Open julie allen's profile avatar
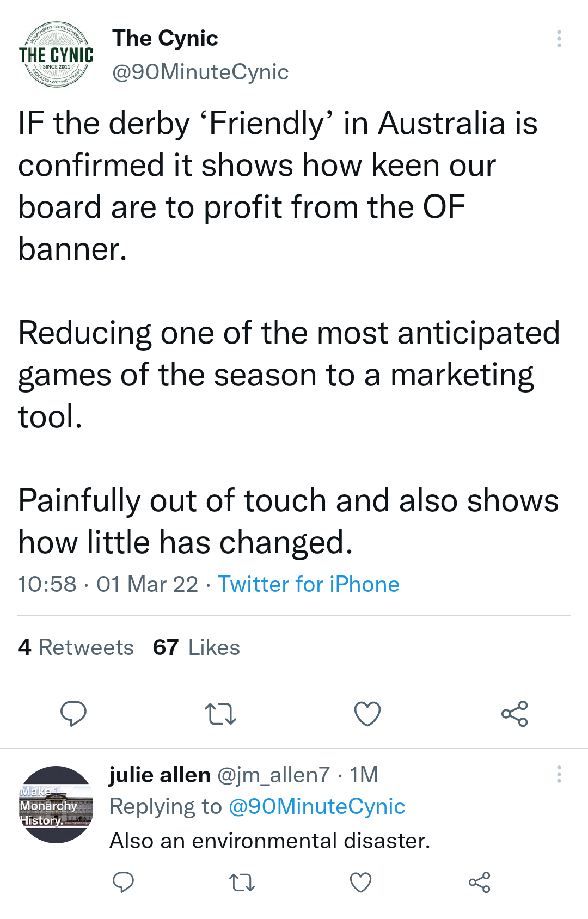The height and width of the screenshot is (919, 588). click(x=56, y=805)
